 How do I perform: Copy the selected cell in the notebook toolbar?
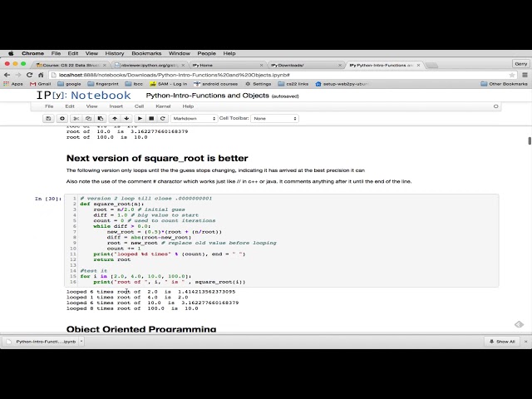click(88, 118)
